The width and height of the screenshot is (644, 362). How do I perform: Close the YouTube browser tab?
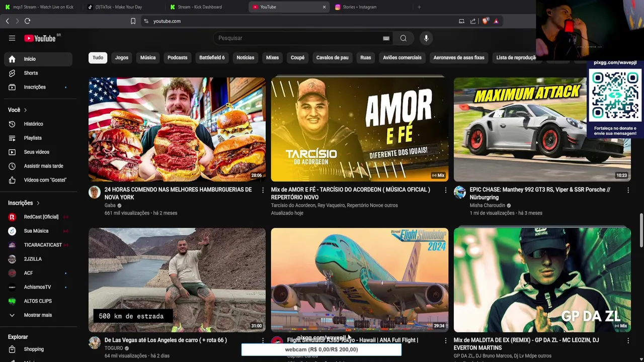point(324,7)
